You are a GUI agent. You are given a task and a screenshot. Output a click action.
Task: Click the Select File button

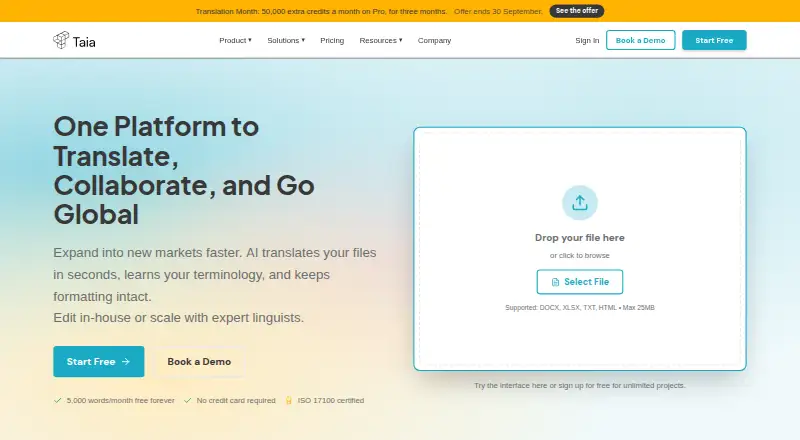pyautogui.click(x=580, y=282)
